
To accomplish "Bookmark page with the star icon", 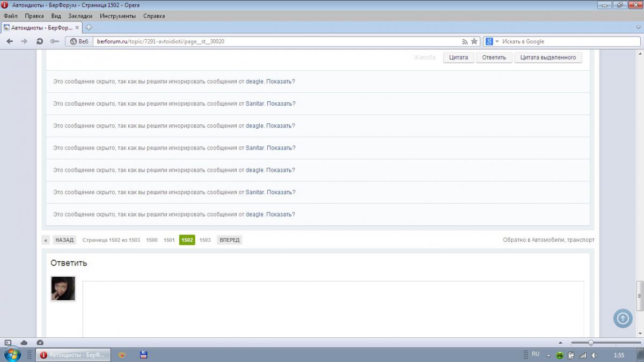I will (474, 41).
